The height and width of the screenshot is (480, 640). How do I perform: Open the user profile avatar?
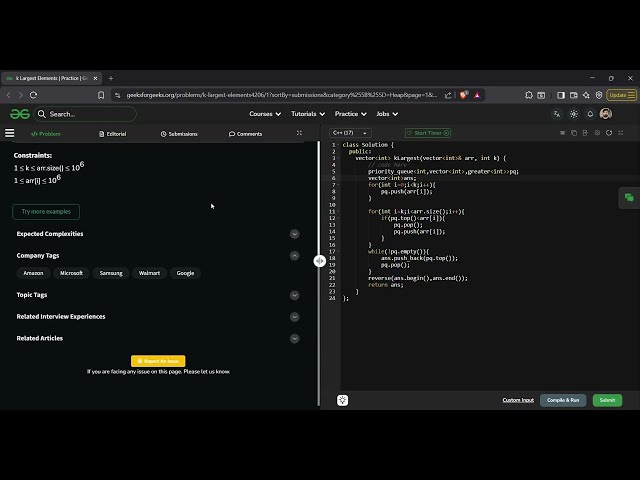coord(606,114)
